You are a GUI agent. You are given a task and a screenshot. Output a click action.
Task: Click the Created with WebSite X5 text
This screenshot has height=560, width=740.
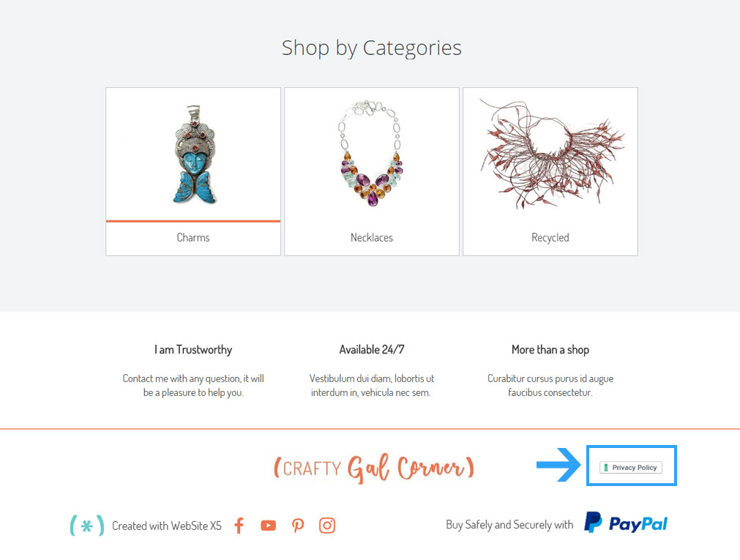(167, 526)
